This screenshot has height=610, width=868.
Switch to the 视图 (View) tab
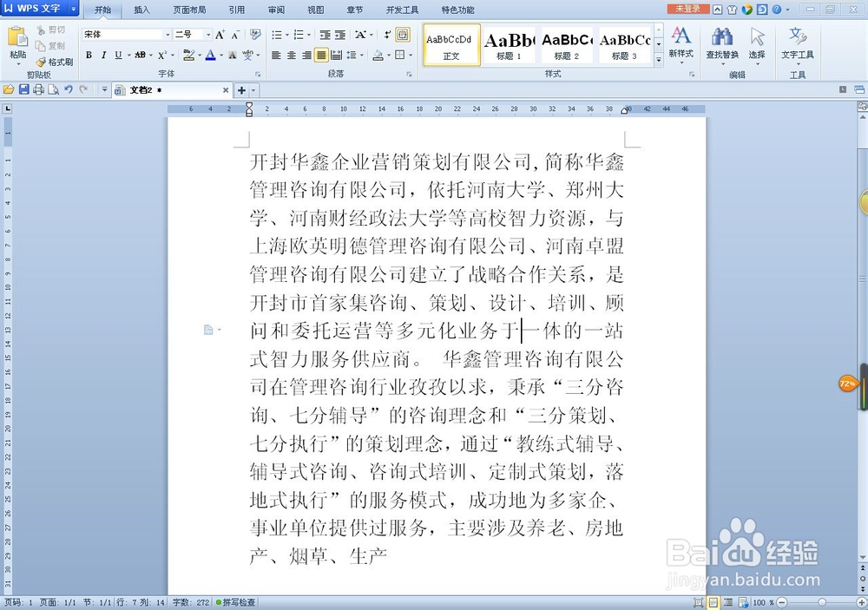tap(316, 10)
